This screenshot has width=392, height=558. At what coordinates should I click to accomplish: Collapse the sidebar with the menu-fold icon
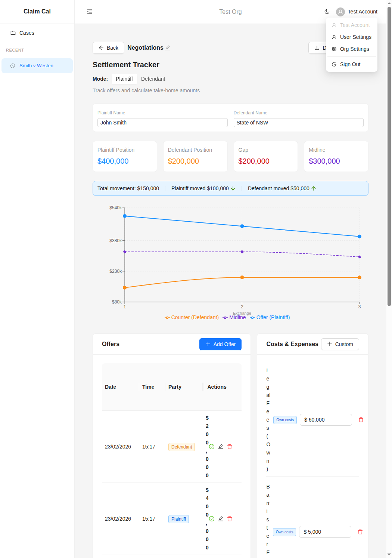[x=90, y=12]
